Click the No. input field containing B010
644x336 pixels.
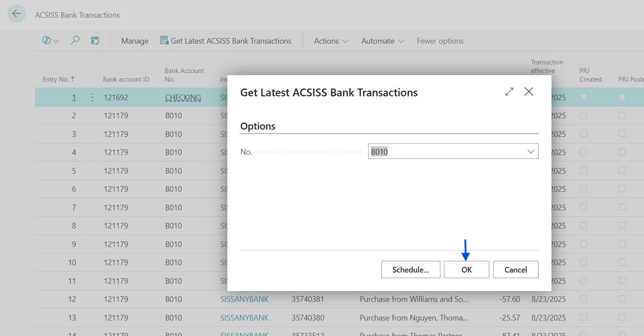[445, 152]
